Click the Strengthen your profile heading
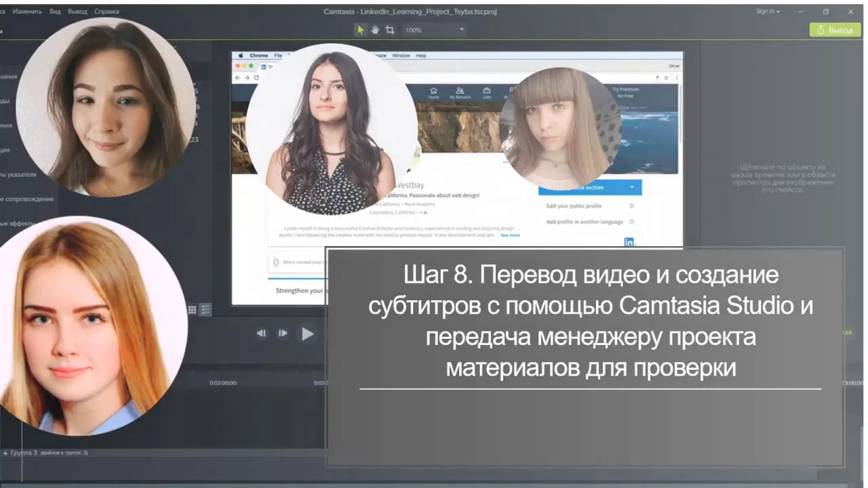The height and width of the screenshot is (488, 868). point(300,291)
